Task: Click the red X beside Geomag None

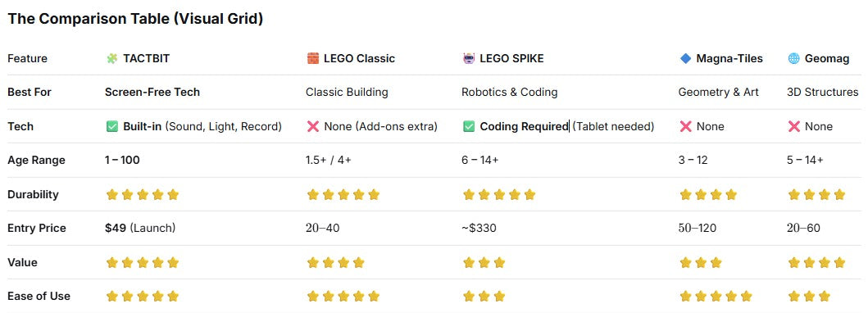Action: [x=793, y=127]
